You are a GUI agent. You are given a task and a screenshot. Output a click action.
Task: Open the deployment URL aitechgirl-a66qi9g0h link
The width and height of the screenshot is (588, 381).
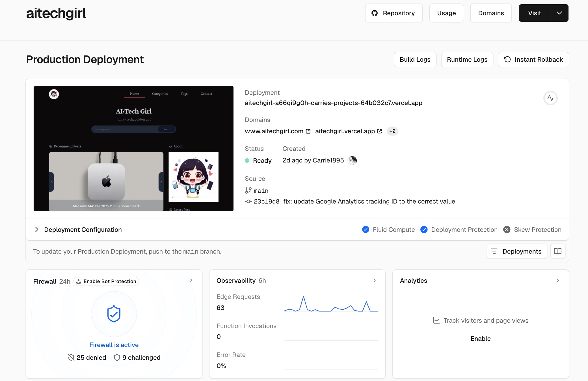coord(333,103)
